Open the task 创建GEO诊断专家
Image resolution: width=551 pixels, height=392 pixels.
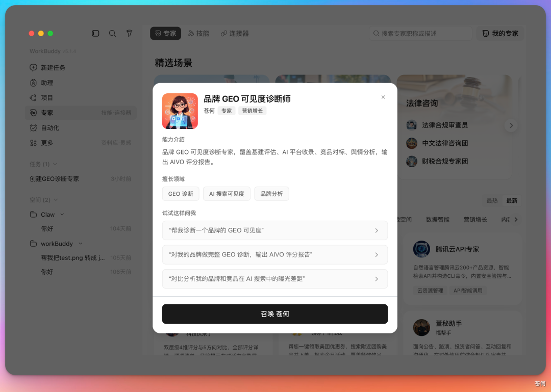(x=81, y=179)
